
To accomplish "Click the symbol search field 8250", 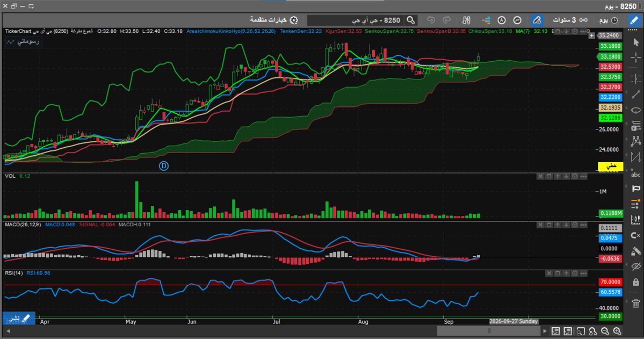I will 356,20.
